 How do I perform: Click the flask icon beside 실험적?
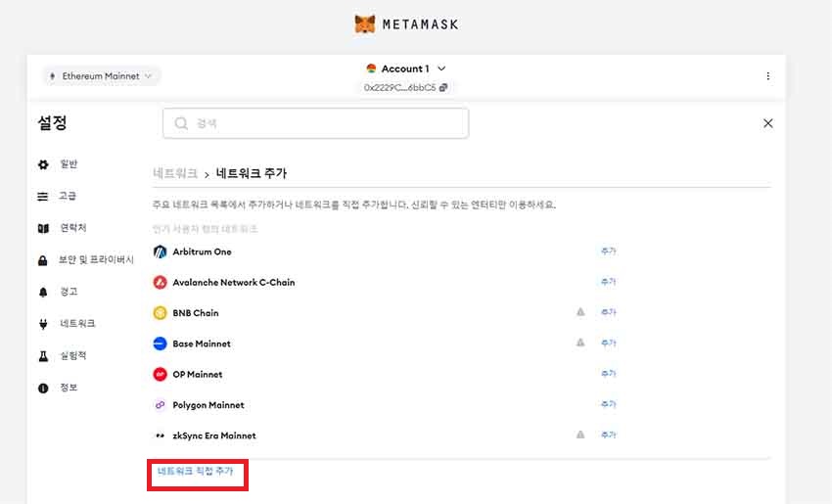43,356
